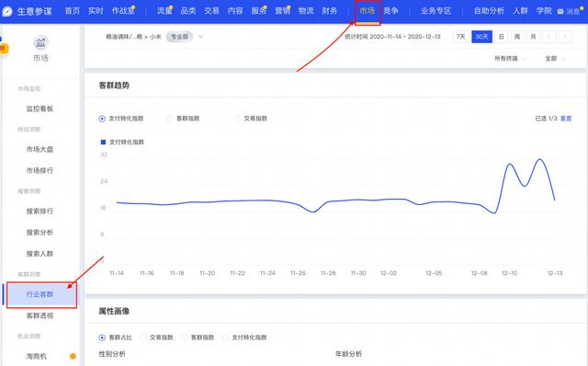Viewport: 588px width, 366px height.
Task: Open 淘商机 in the sidebar
Action: [x=37, y=357]
